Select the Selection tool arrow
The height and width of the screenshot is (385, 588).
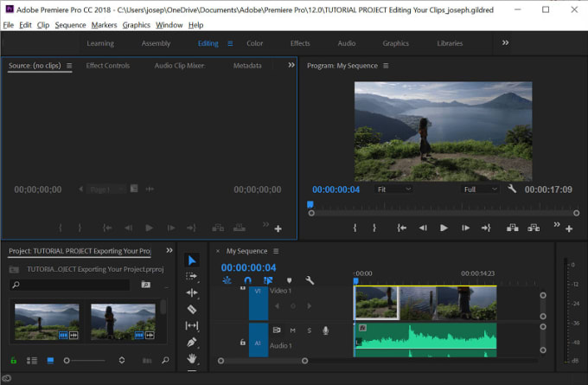[192, 260]
